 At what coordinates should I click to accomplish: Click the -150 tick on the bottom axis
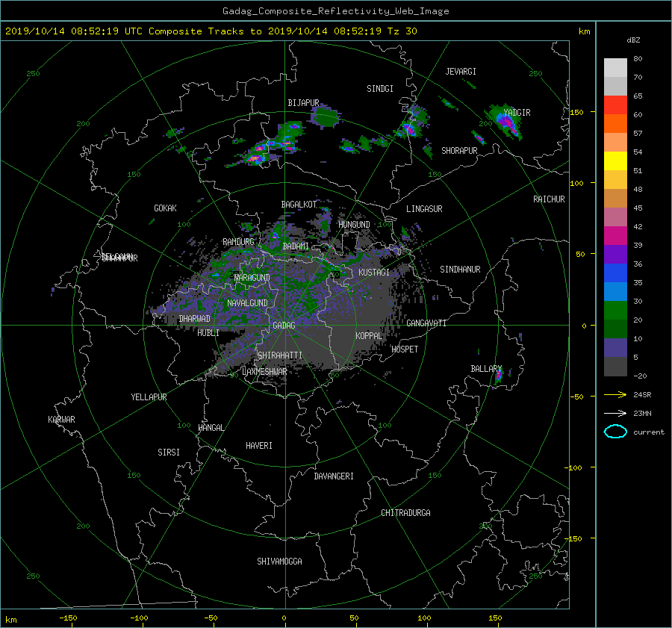tap(68, 618)
